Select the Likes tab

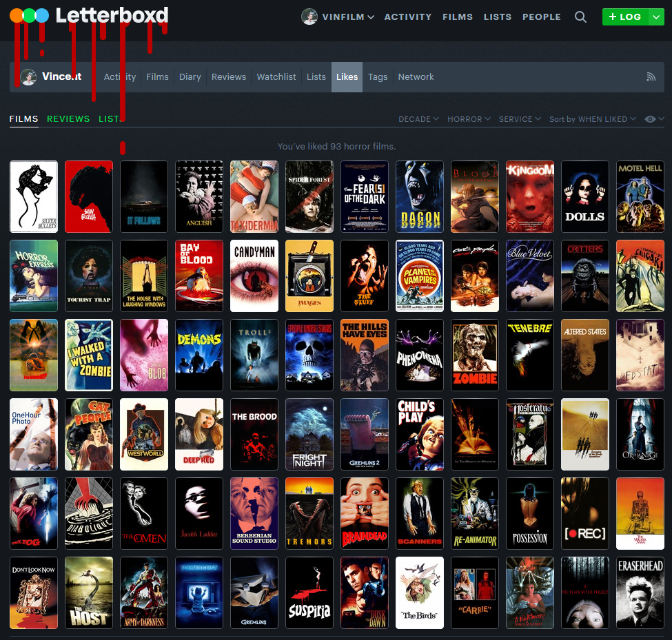tap(347, 76)
